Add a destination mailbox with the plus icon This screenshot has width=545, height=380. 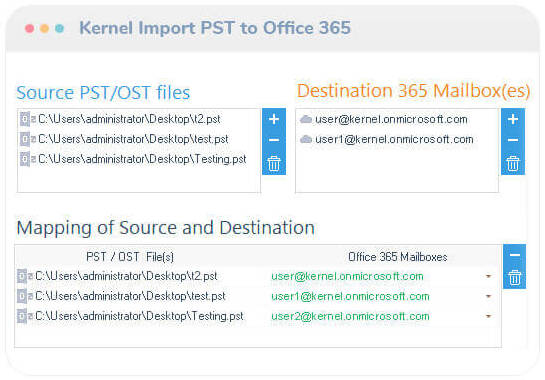click(x=513, y=119)
